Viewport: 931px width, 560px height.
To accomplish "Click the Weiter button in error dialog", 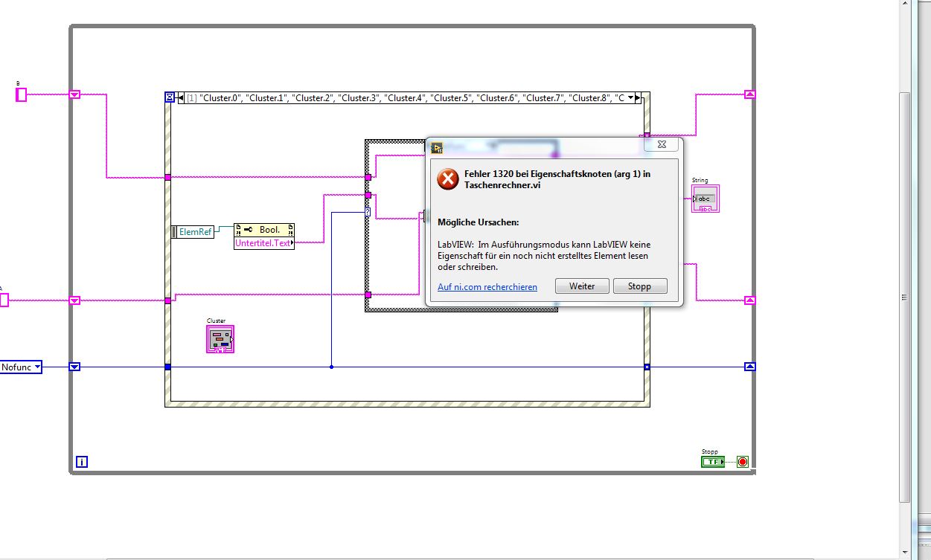I will (582, 286).
